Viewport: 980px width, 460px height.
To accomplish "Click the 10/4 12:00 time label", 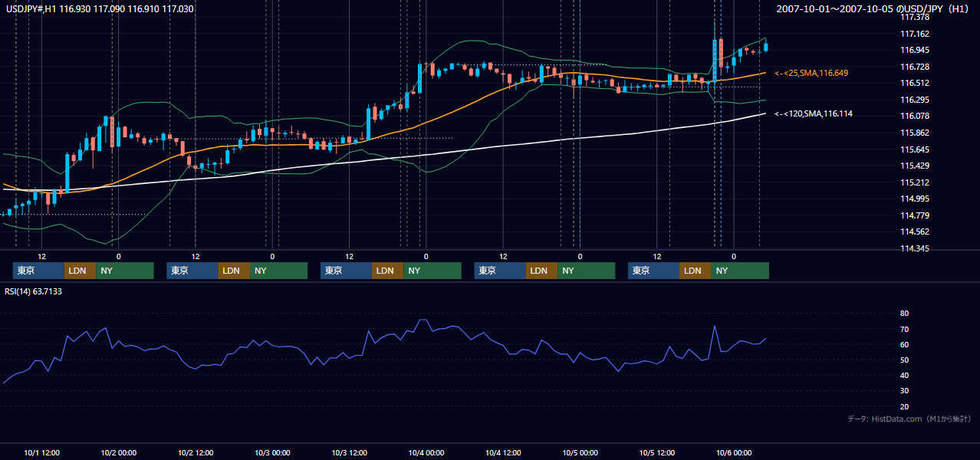I will 503,452.
